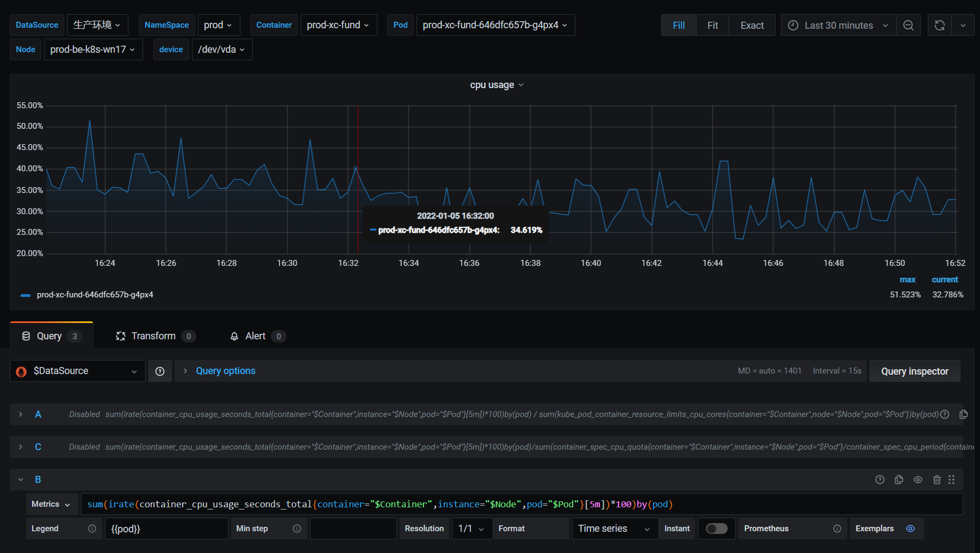This screenshot has width=980, height=553.
Task: Select the Fit view mode button
Action: pyautogui.click(x=712, y=26)
